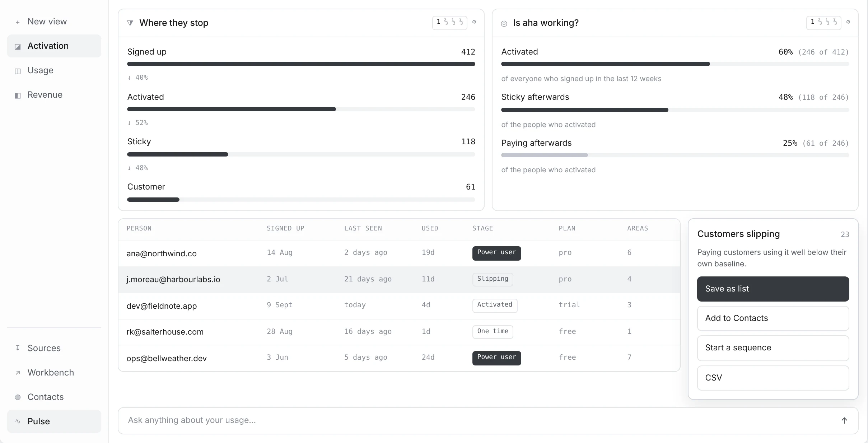This screenshot has width=868, height=443.
Task: Click the Slipping stage badge
Action: tap(493, 279)
